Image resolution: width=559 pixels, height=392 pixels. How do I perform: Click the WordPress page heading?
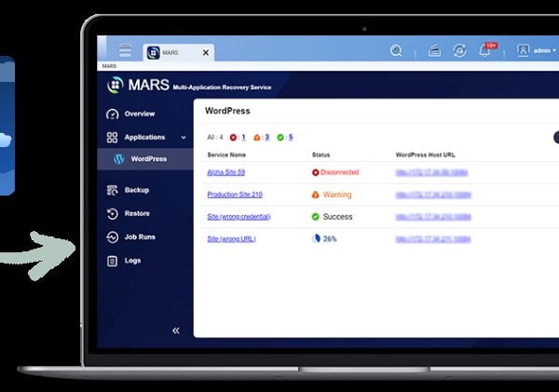227,111
